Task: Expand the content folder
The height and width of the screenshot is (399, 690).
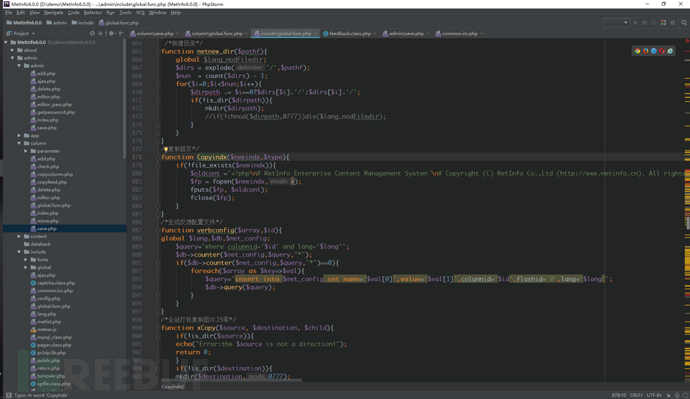Action: click(x=19, y=236)
